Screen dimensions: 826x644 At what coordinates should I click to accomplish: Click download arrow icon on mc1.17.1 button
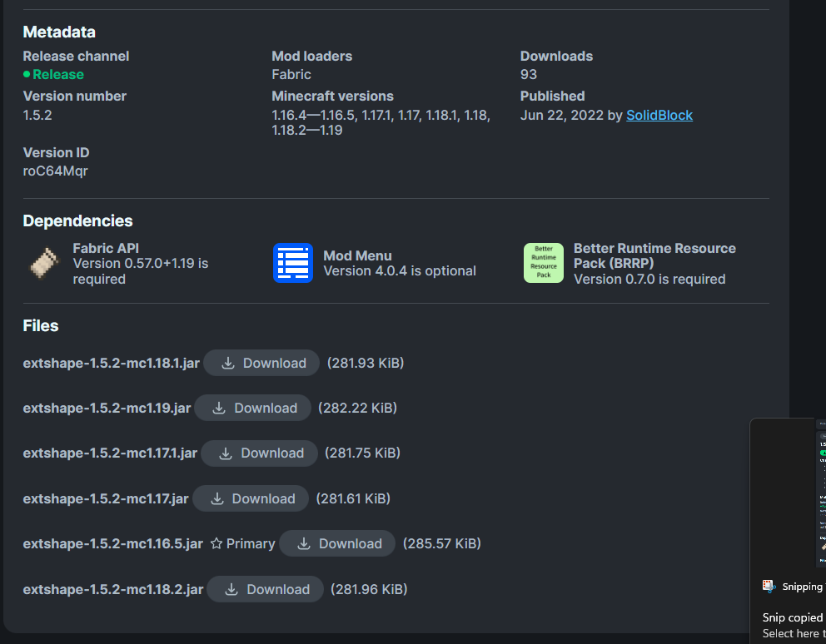(x=226, y=453)
